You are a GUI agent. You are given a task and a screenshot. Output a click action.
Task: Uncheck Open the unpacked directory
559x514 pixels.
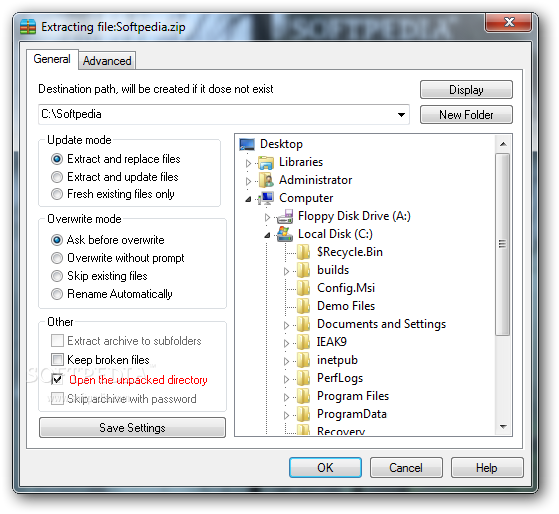point(57,379)
